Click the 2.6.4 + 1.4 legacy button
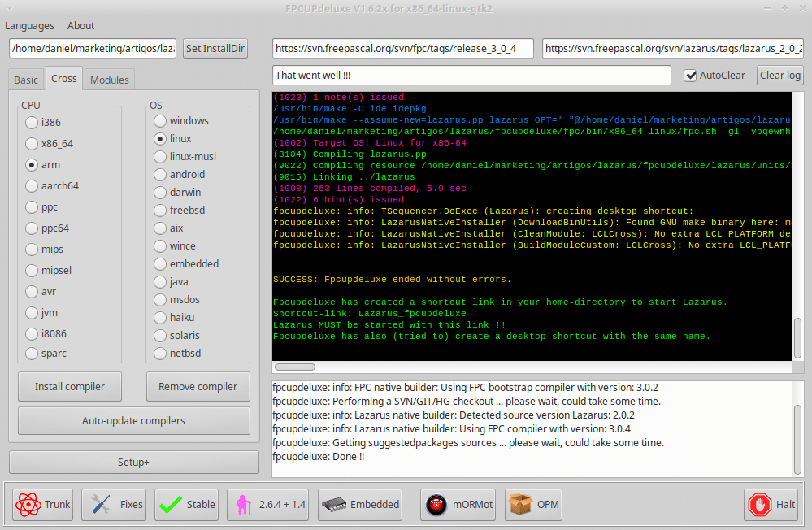 click(267, 505)
